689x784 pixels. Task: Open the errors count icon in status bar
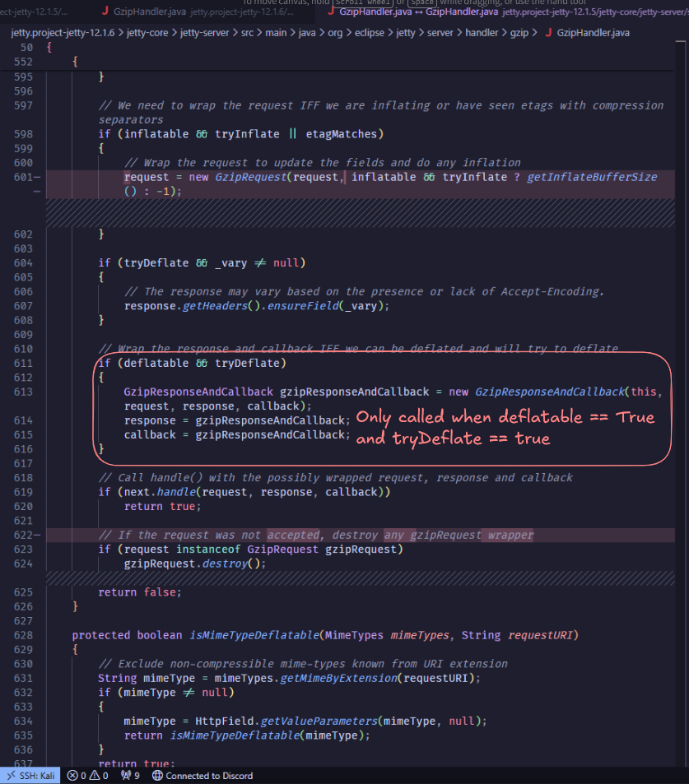click(x=73, y=775)
